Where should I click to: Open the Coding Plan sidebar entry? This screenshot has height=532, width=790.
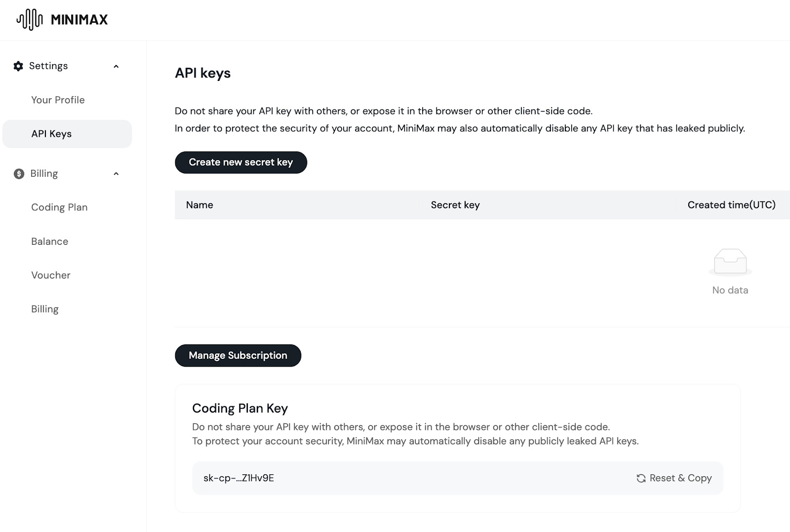(x=59, y=207)
